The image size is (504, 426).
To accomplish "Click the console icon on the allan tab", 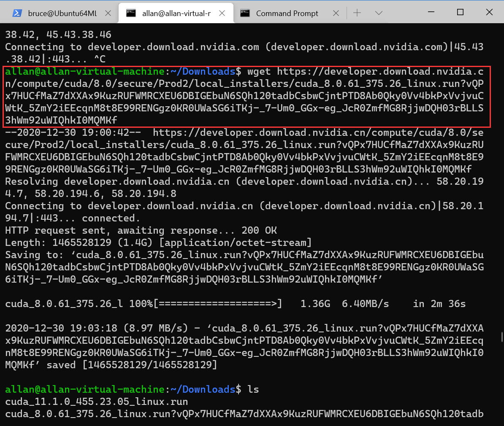I will (x=131, y=13).
